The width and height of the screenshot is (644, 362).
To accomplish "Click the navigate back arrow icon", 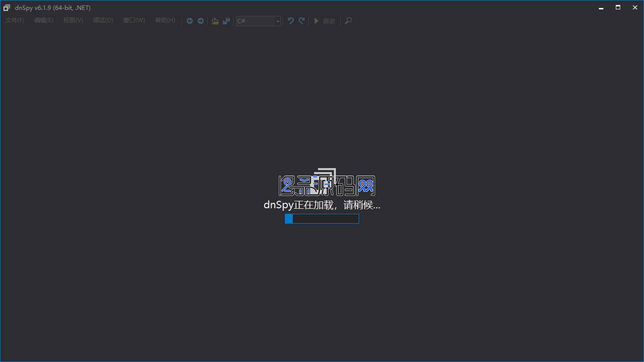I will point(190,21).
